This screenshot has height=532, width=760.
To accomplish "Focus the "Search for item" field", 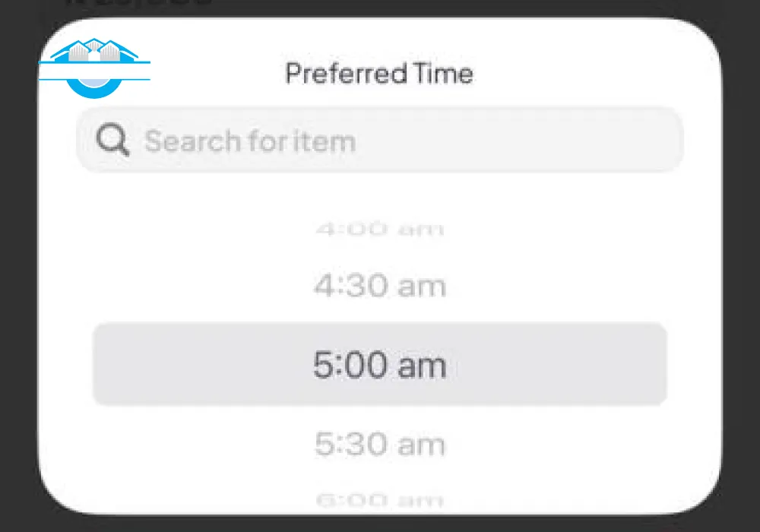I will click(380, 141).
